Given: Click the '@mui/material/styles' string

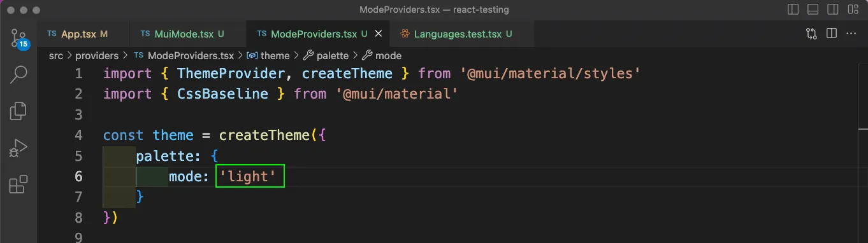Looking at the screenshot, I should click(x=550, y=74).
